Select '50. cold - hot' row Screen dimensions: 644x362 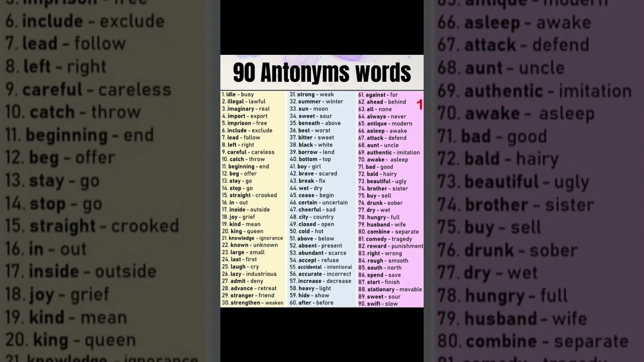coord(306,231)
